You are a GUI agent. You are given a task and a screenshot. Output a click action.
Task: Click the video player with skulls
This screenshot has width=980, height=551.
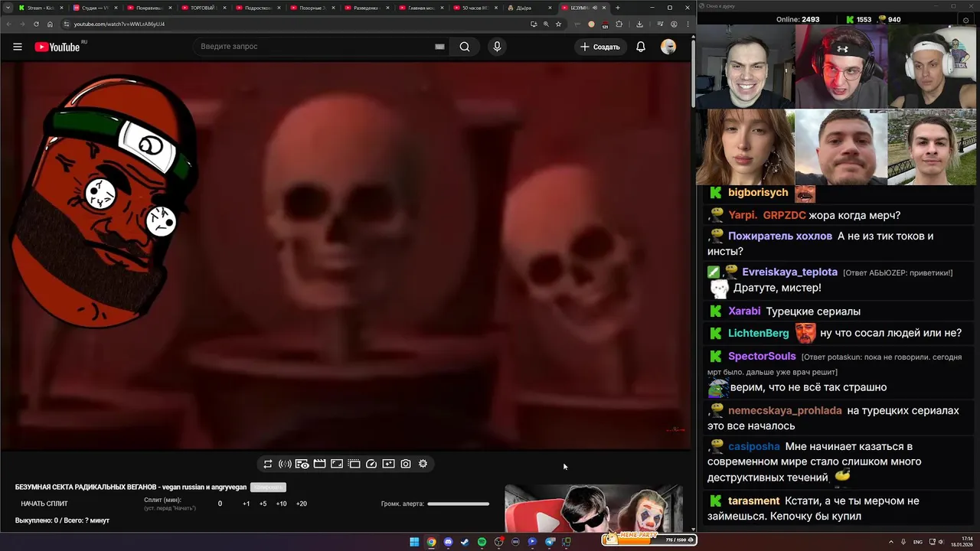tap(345, 256)
